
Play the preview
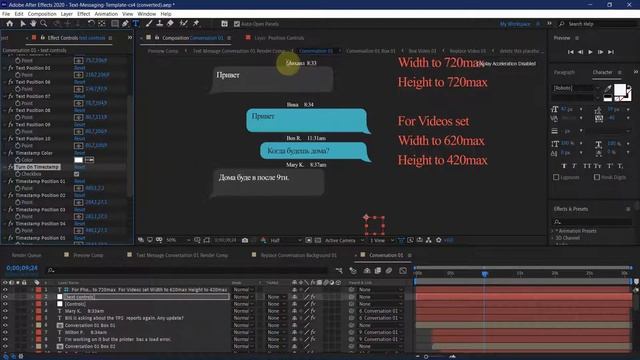coord(590,52)
